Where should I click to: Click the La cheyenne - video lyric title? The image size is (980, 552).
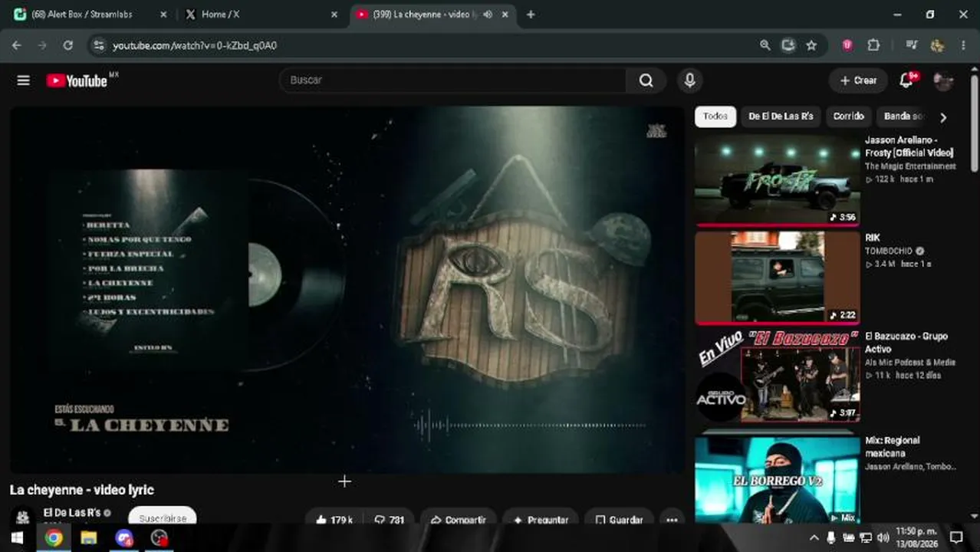click(x=82, y=490)
